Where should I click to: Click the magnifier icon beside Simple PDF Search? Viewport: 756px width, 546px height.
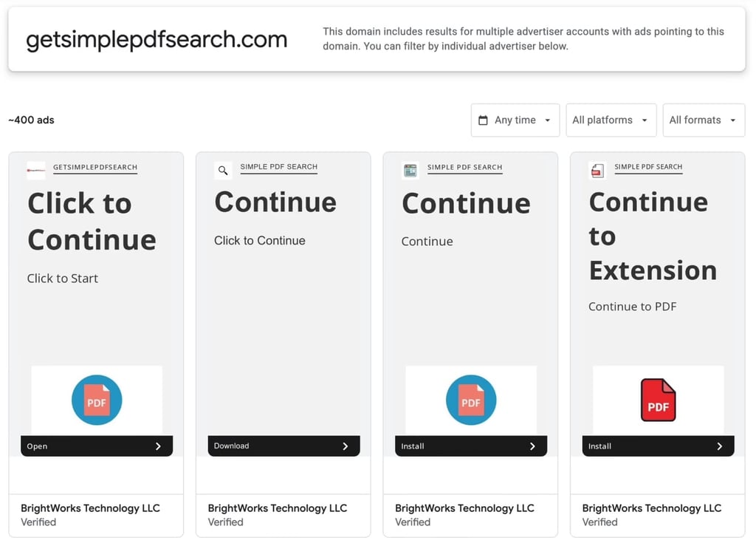click(223, 170)
